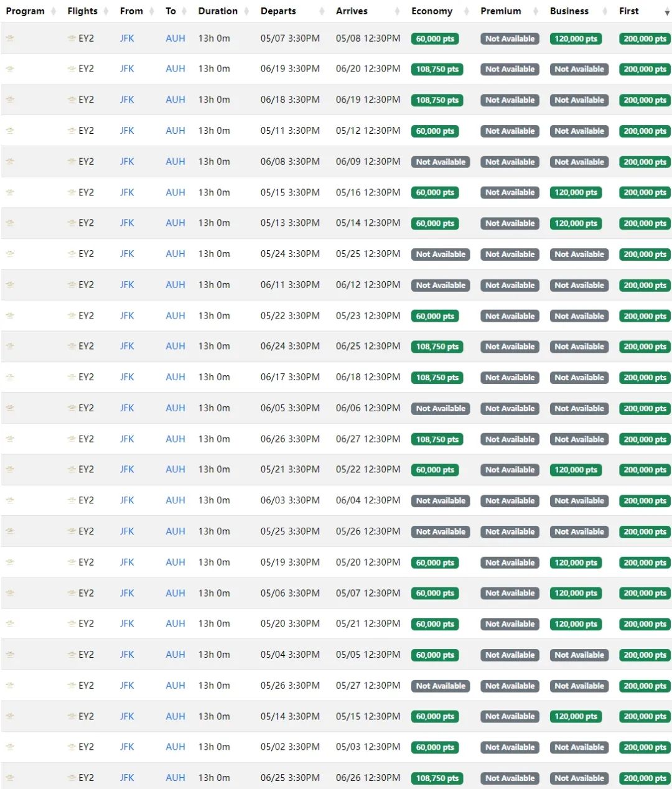Sort the table by the Economy column header
672x789 pixels.
[x=431, y=11]
